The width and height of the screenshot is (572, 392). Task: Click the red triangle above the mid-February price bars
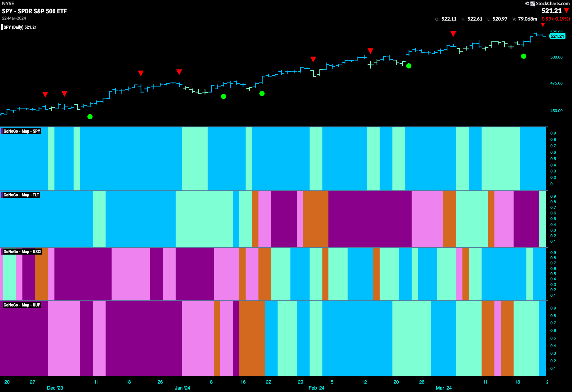pyautogui.click(x=370, y=51)
